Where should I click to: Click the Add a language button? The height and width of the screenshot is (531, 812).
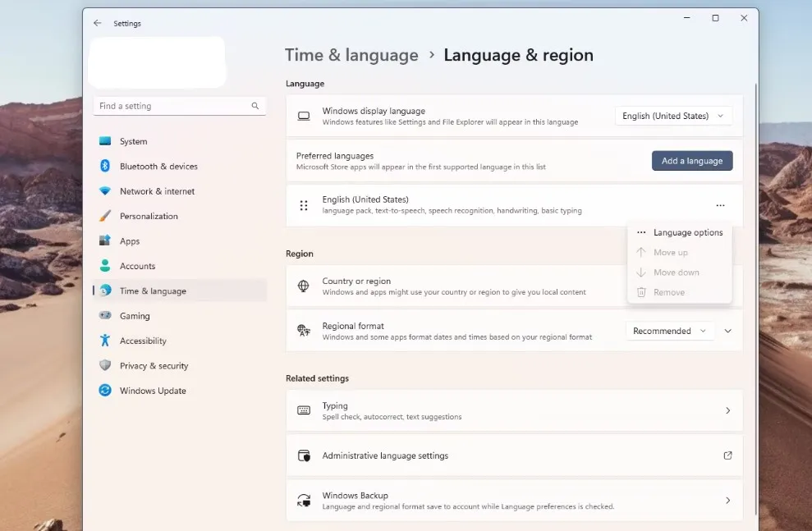point(691,161)
